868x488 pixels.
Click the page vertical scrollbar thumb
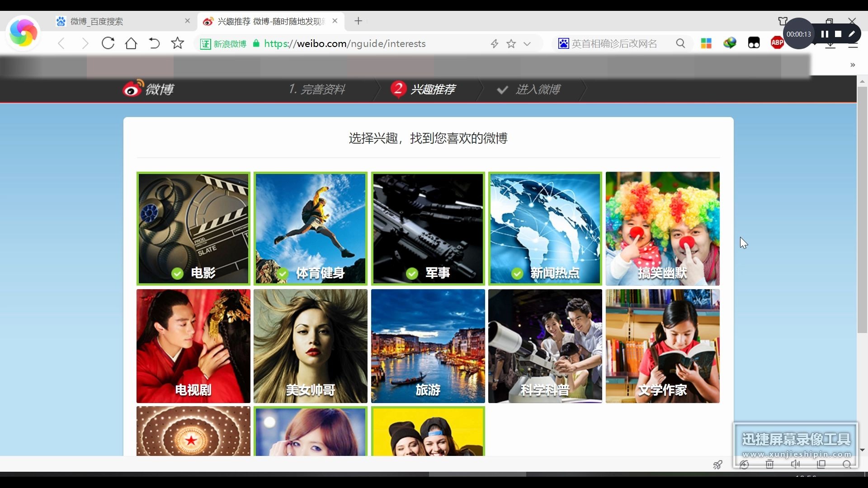pyautogui.click(x=862, y=210)
